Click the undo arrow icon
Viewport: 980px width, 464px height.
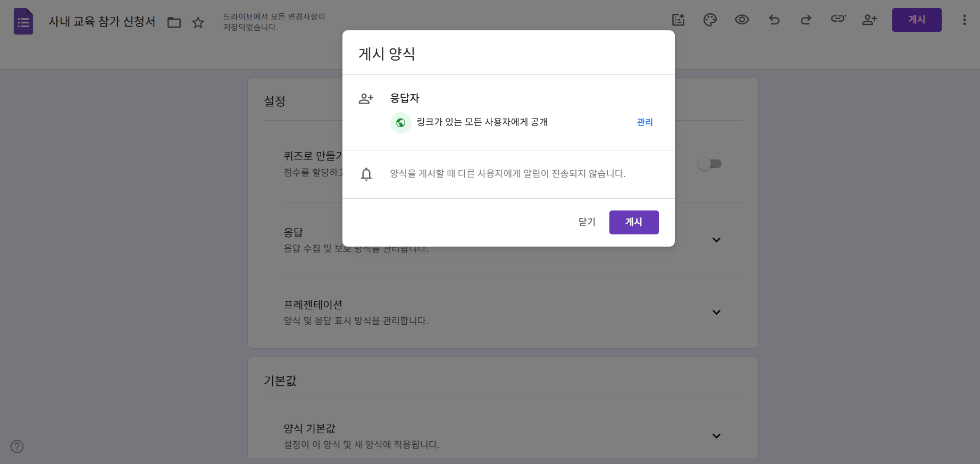point(774,20)
